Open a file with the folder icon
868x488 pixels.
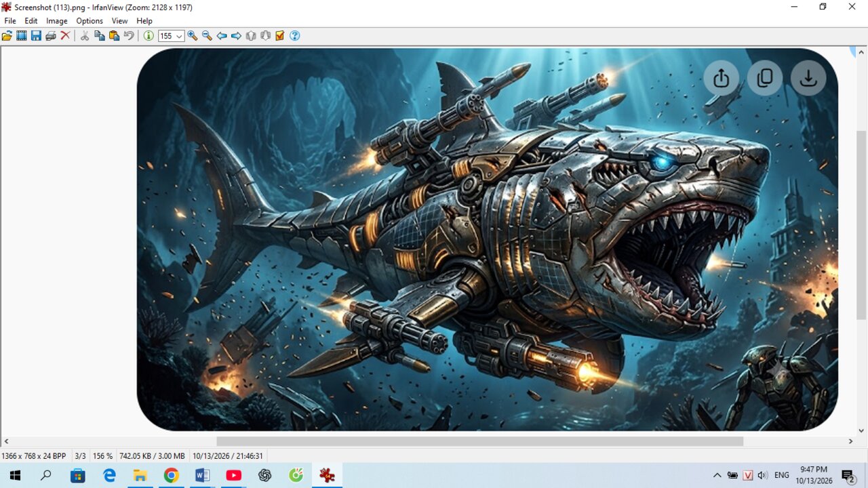7,36
